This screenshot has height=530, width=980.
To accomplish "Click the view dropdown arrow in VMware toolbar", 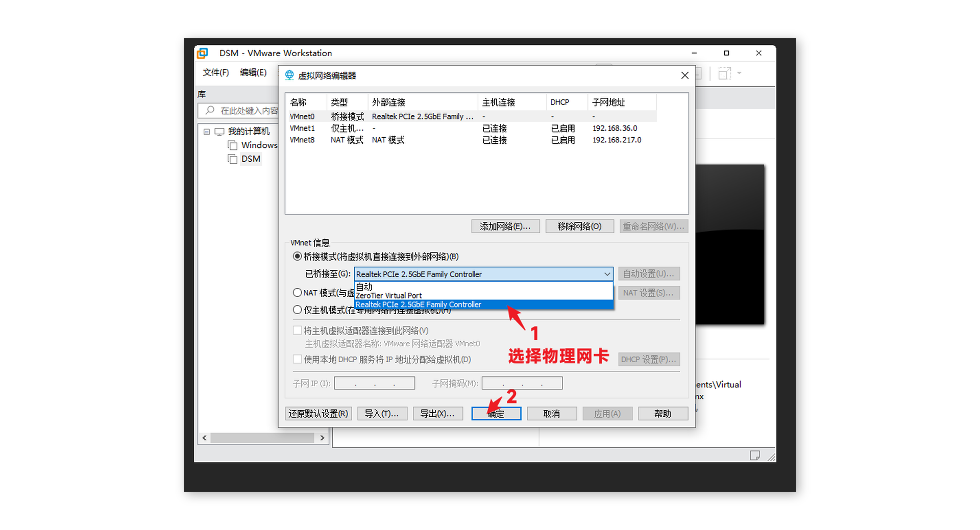I will coord(739,73).
